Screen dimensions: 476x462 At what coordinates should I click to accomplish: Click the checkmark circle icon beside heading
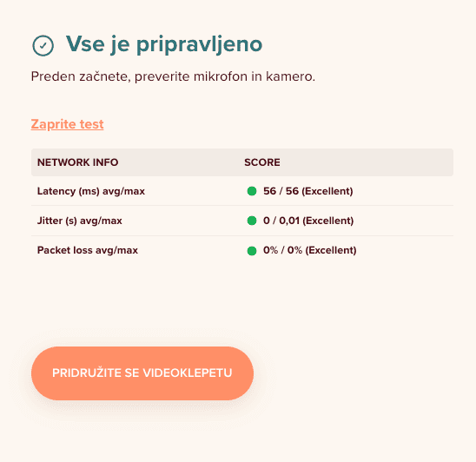pos(43,45)
